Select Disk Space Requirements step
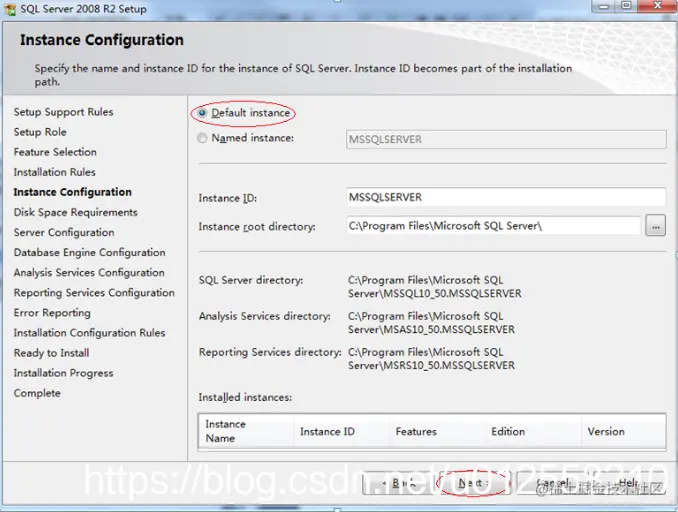The image size is (678, 512). click(76, 212)
